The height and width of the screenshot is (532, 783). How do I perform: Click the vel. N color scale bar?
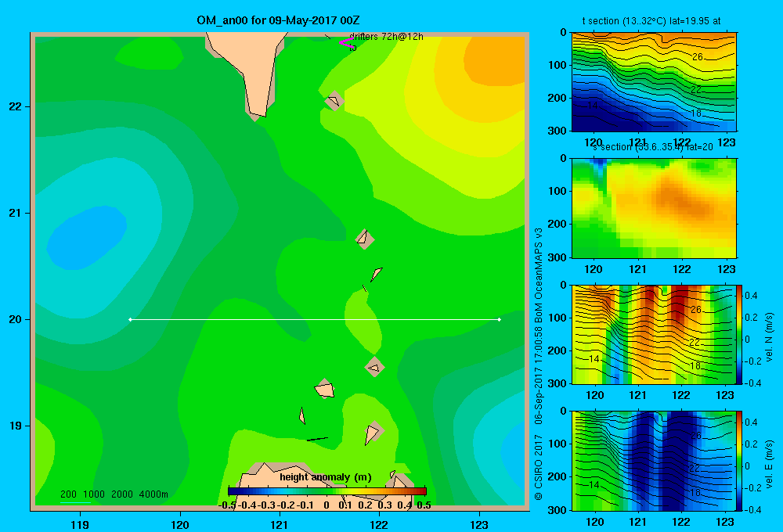[x=739, y=334]
